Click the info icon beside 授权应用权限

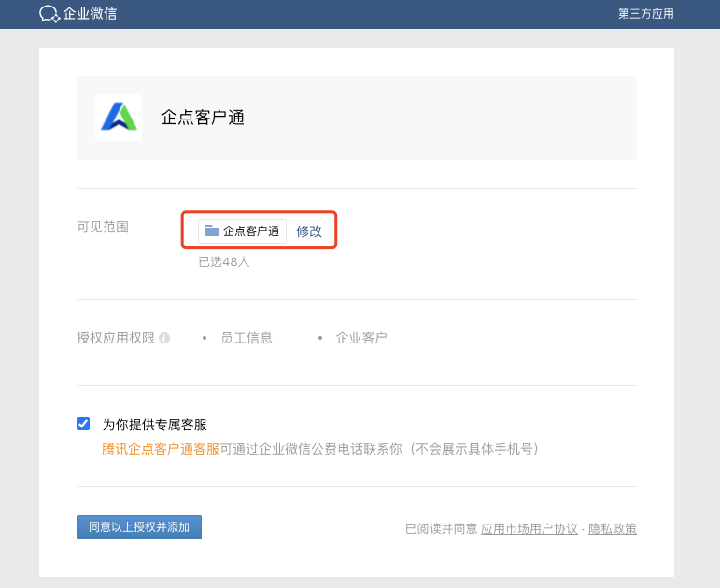point(164,338)
